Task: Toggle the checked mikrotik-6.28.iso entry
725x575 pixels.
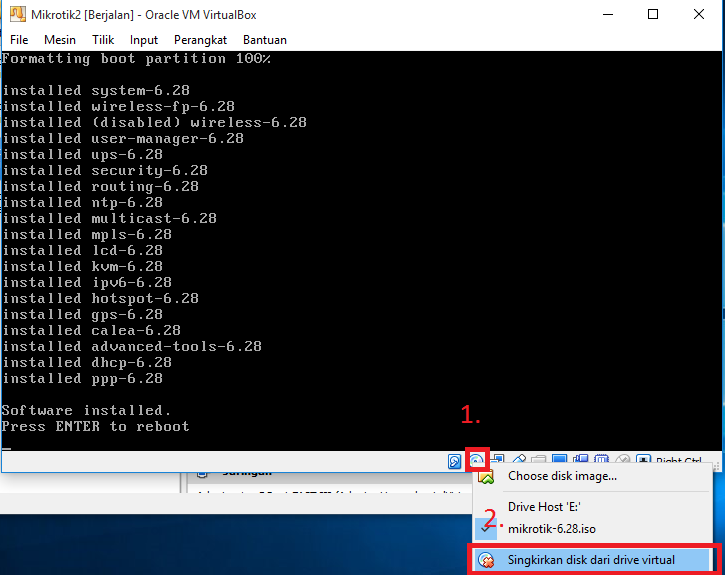Action: (x=592, y=529)
